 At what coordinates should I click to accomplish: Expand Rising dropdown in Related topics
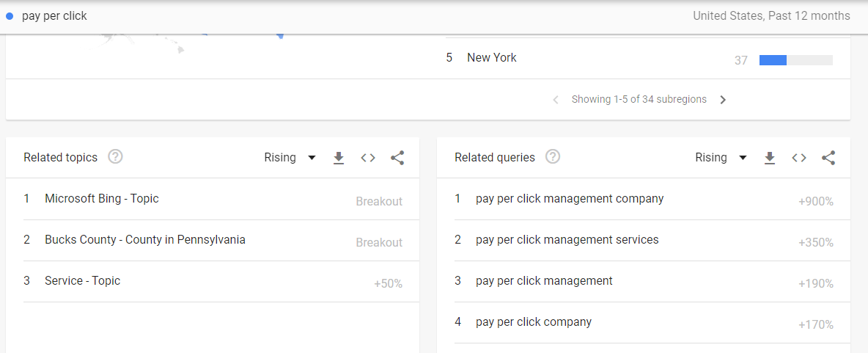(x=290, y=157)
